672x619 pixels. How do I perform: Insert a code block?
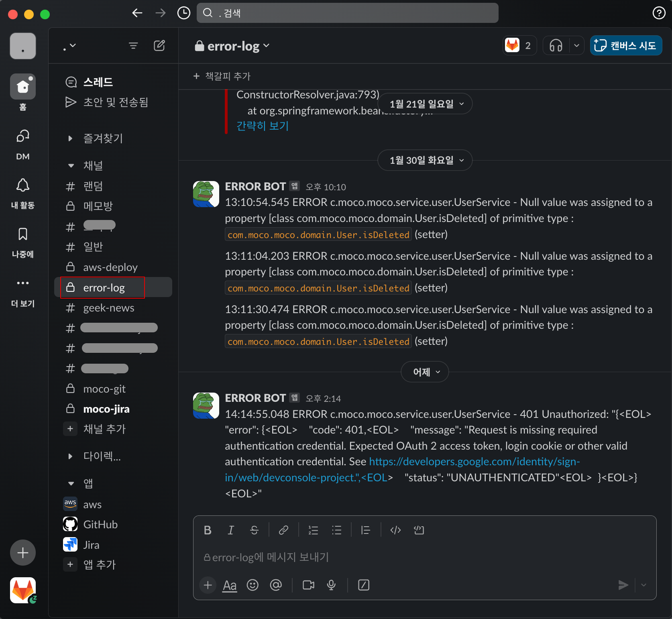[419, 530]
